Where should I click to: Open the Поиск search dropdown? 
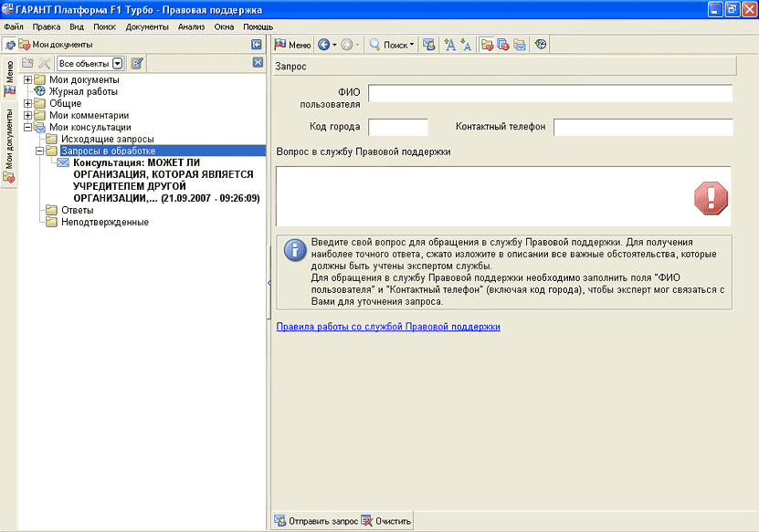tap(392, 45)
